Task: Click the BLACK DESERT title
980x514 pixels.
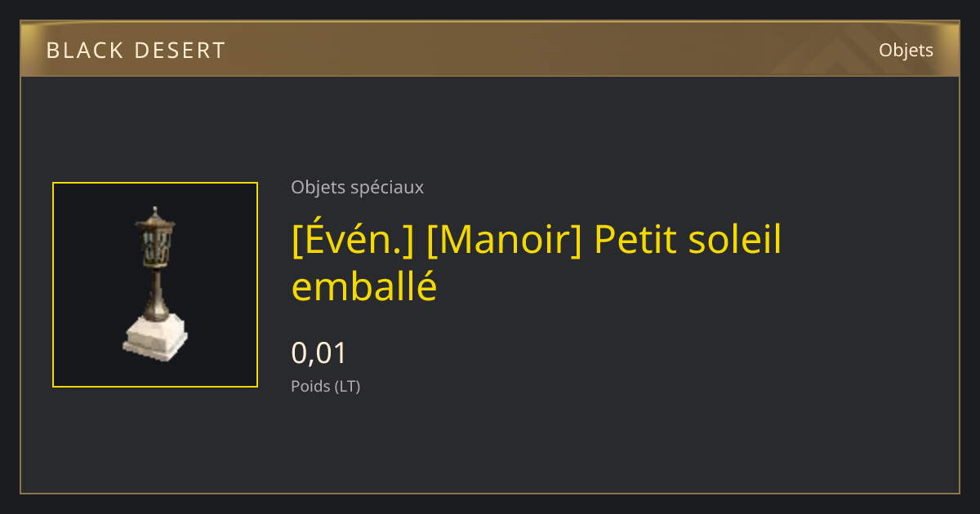Action: point(136,51)
